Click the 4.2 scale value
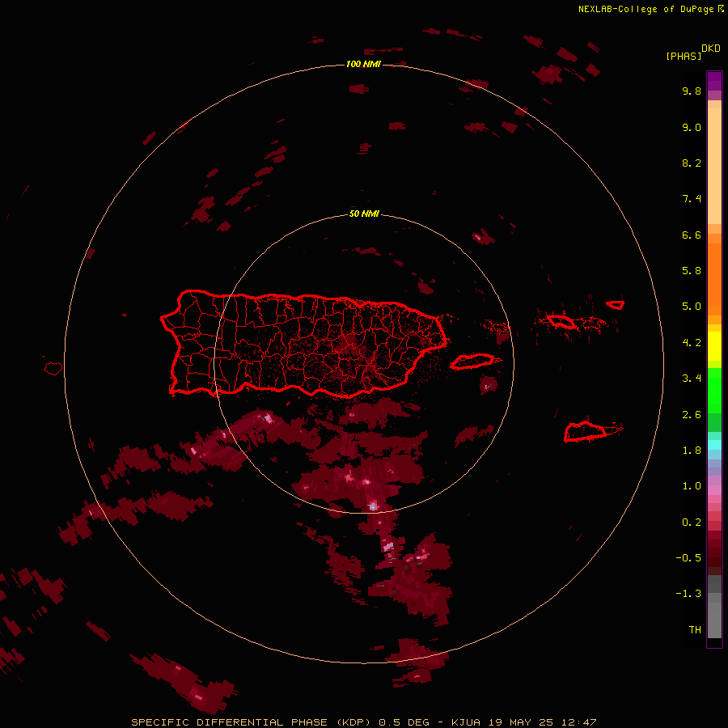 692,343
